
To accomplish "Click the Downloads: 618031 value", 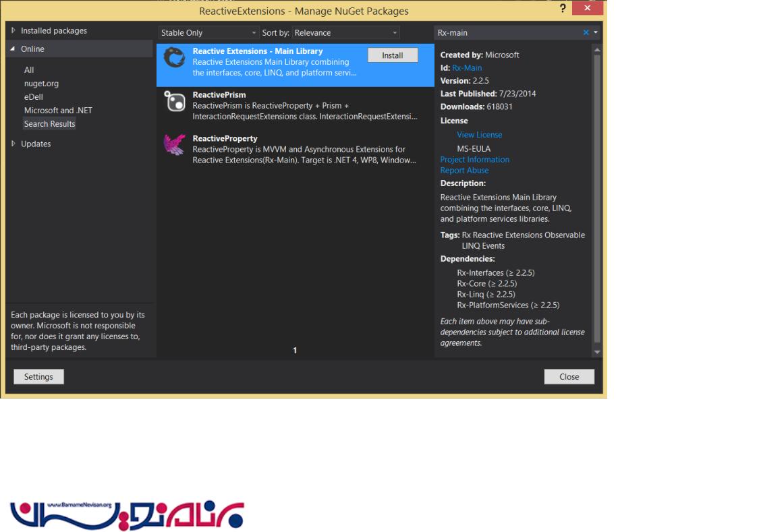I will coord(499,107).
